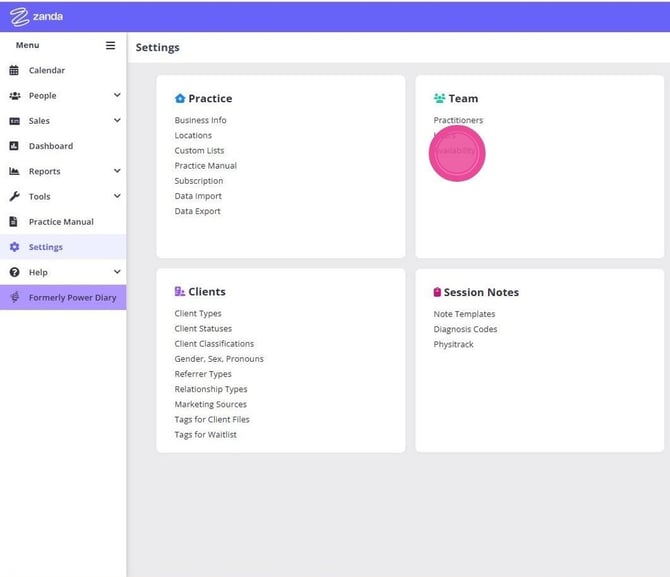
Task: Open Subscription settings
Action: click(199, 181)
